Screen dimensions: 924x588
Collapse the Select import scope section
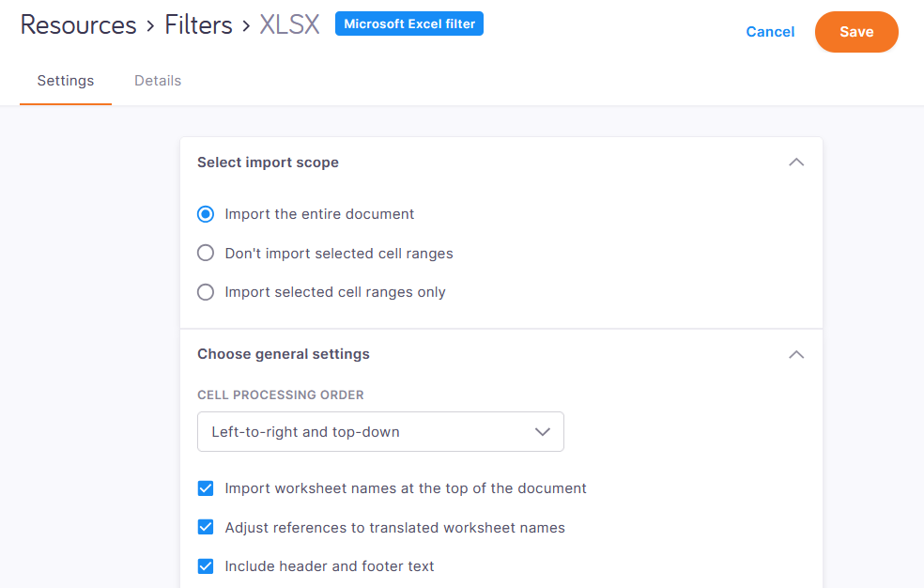(796, 162)
